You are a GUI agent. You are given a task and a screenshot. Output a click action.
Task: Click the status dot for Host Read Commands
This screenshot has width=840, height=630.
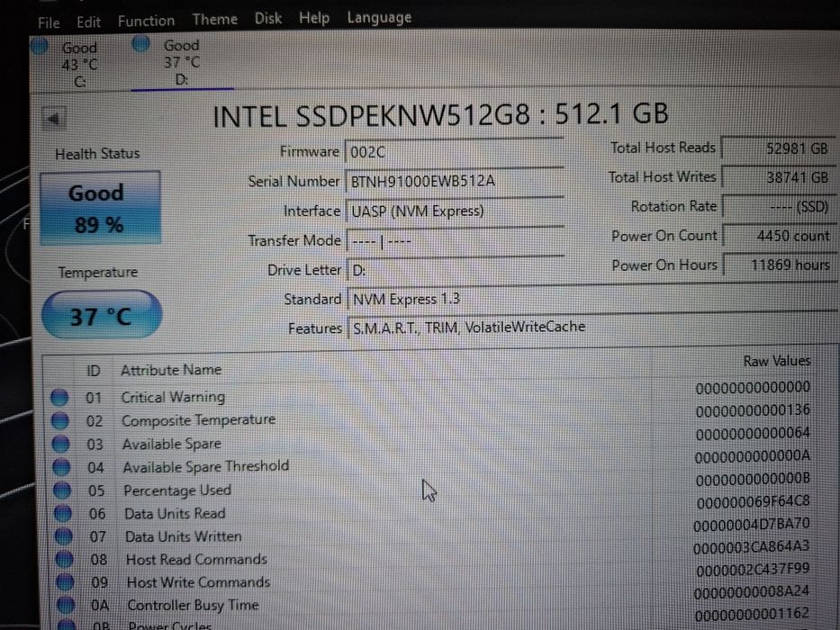coord(64,559)
